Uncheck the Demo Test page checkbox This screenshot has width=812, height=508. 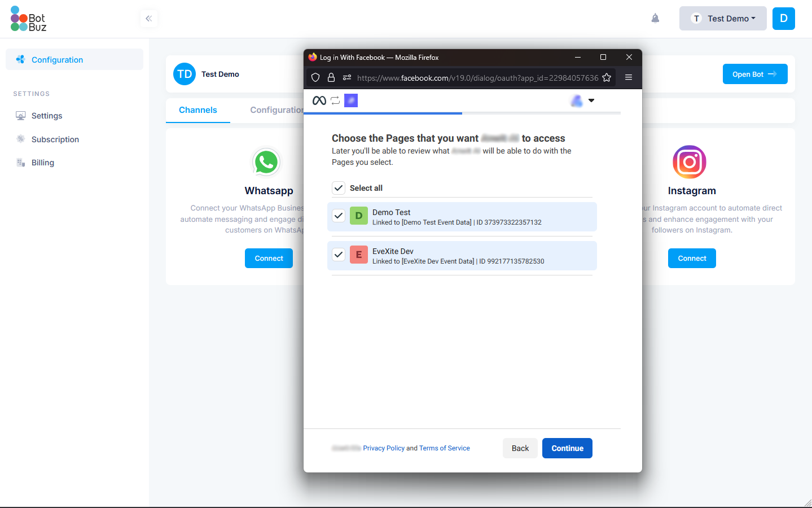339,216
